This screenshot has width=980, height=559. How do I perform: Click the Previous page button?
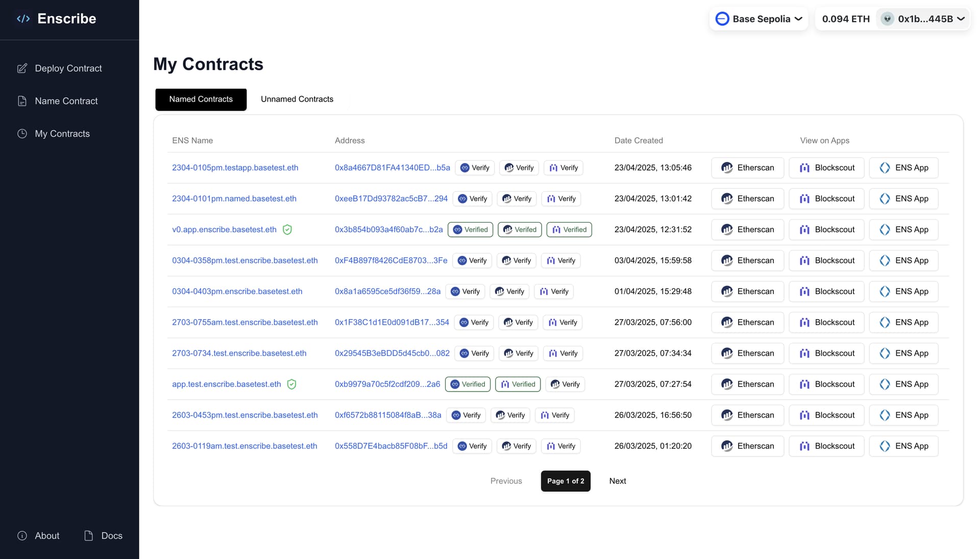tap(506, 481)
